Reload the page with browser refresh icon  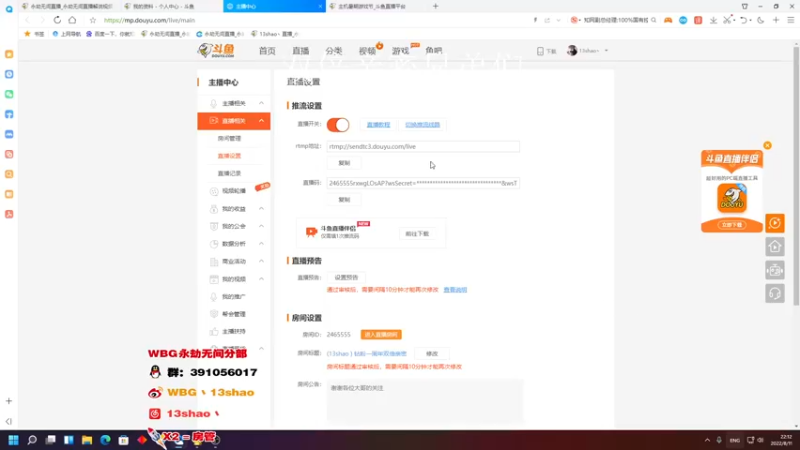click(x=57, y=20)
